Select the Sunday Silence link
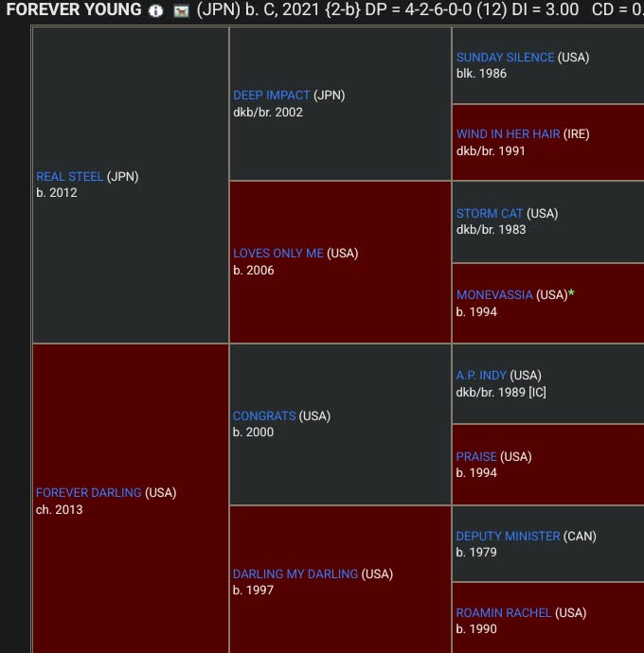This screenshot has width=644, height=653. click(x=505, y=58)
